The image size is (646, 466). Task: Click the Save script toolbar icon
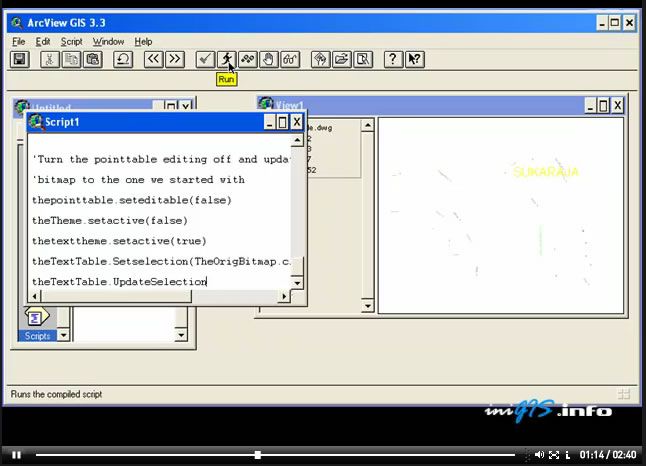(19, 60)
